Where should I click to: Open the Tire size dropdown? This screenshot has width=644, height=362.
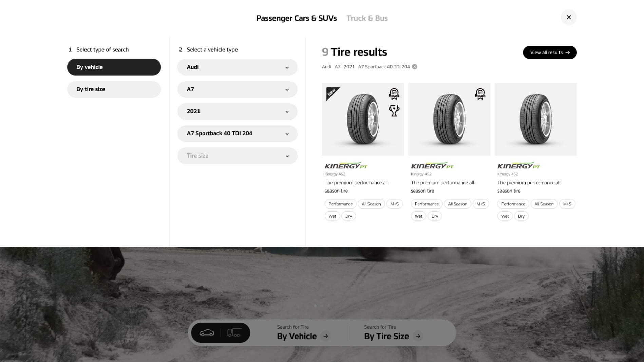(238, 156)
